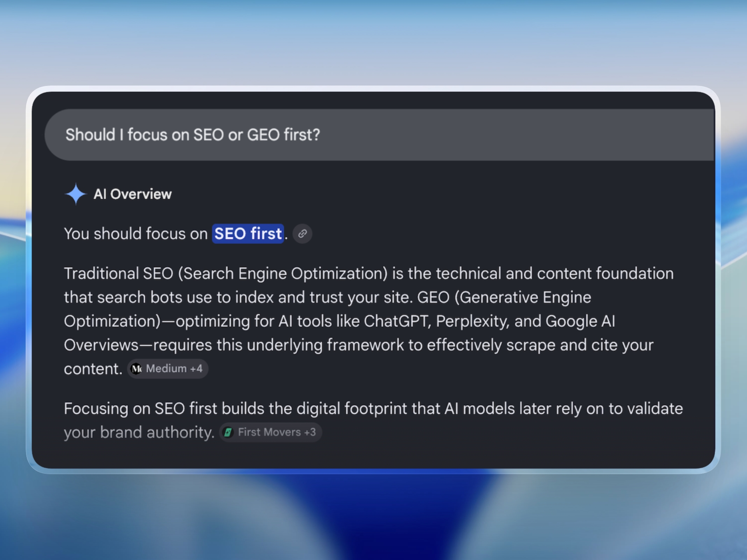Click the text 'your brand authority.'
The image size is (747, 560).
[x=139, y=432]
